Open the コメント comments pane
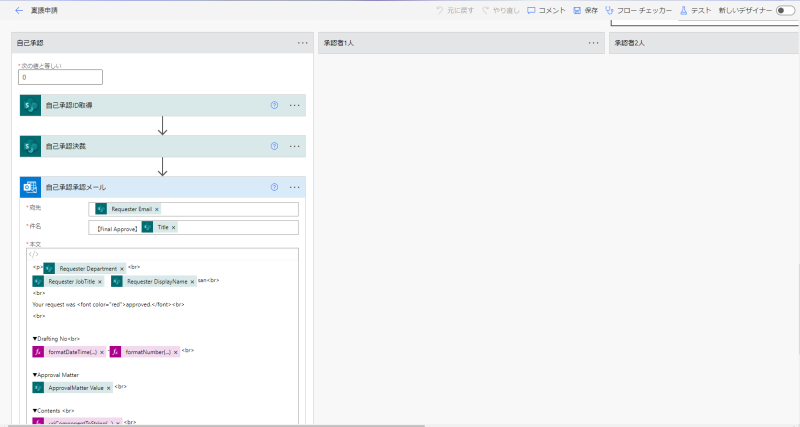800x427 pixels. point(544,10)
